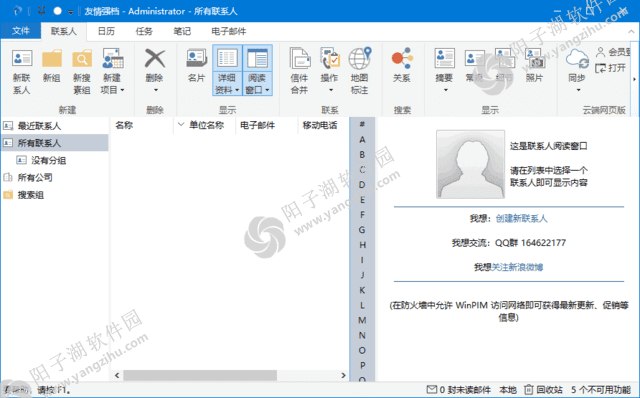Open 回收站 recycle bin in status bar
Image resolution: width=640 pixels, height=398 pixels.
coord(543,390)
